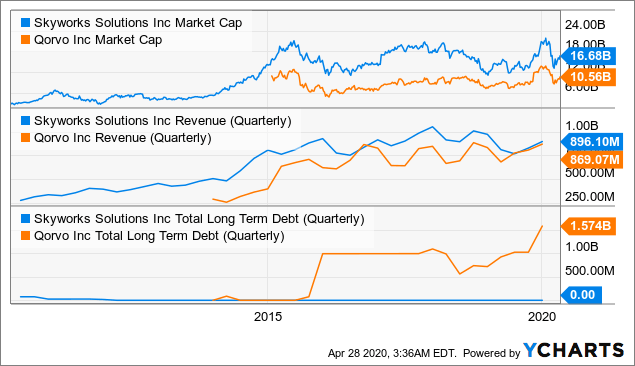This screenshot has height=366, width=635.
Task: Select 'Qorvo Inc Total Long Term Debt' legend
Action: pos(159,236)
